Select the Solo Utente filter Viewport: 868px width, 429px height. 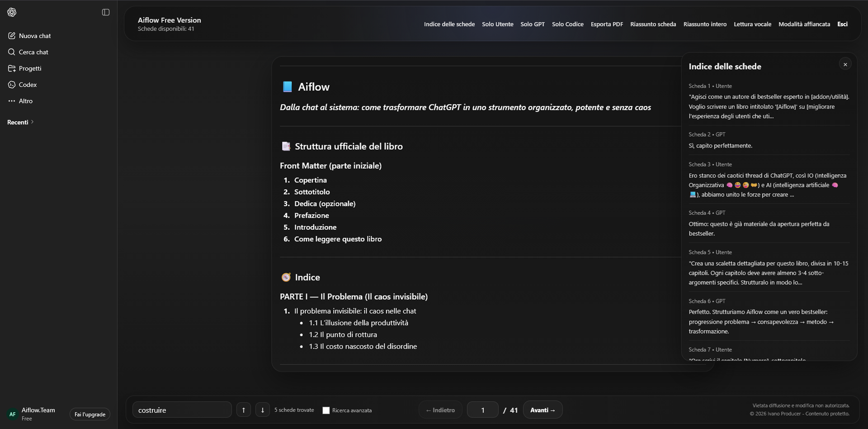[x=498, y=24]
